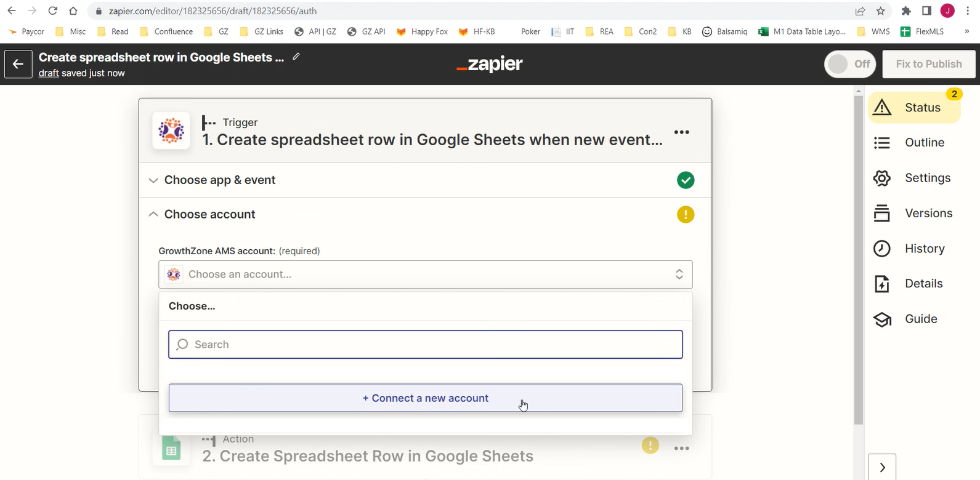Click yellow warning icon on Choose account
This screenshot has width=980, height=480.
686,215
